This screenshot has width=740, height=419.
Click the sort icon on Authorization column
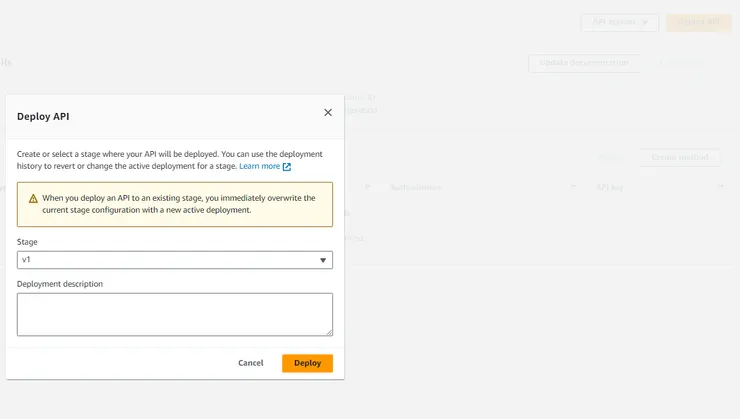click(574, 187)
